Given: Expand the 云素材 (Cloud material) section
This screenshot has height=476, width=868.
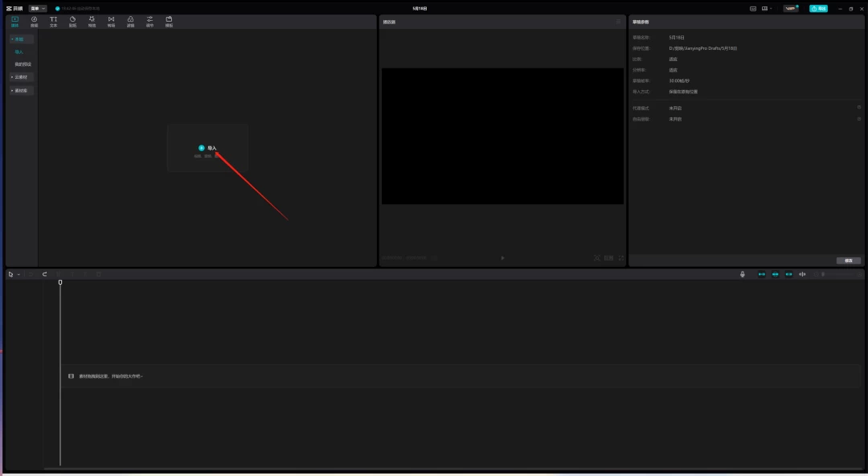Looking at the screenshot, I should pyautogui.click(x=22, y=77).
